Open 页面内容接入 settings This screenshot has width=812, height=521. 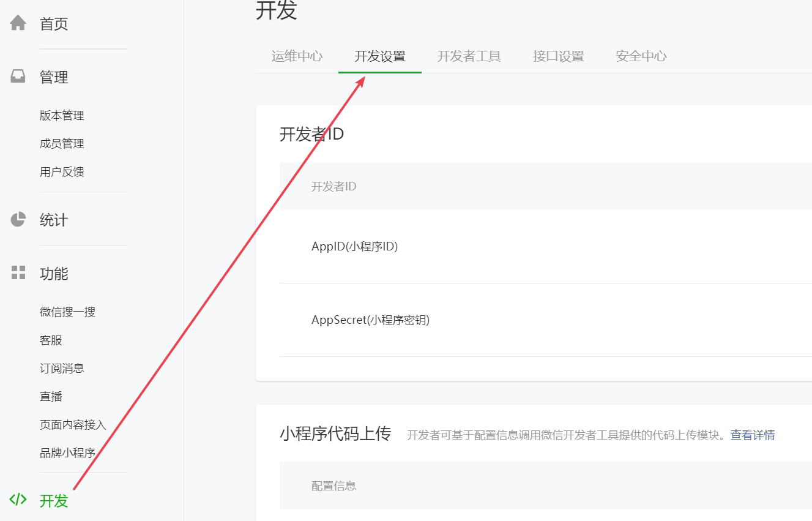73,424
